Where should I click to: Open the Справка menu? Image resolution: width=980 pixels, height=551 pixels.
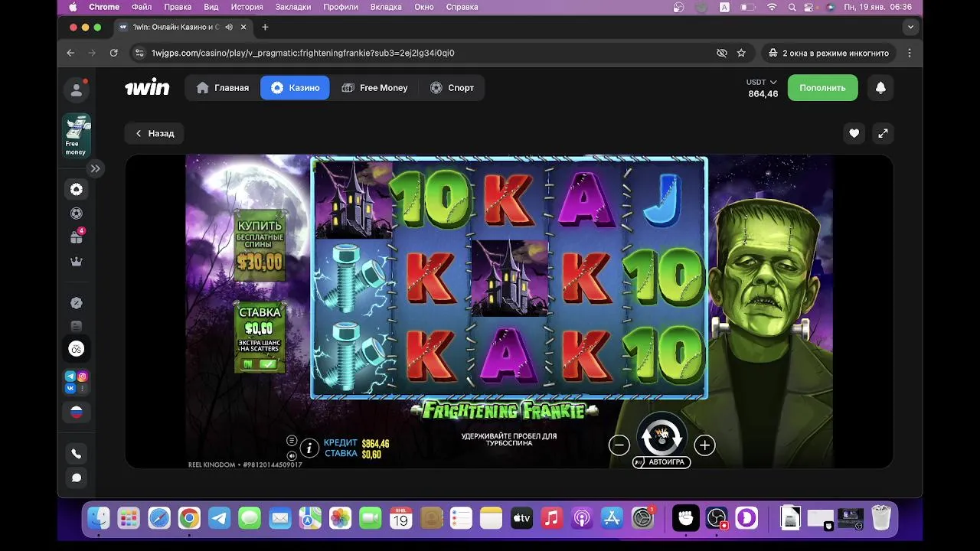[462, 7]
